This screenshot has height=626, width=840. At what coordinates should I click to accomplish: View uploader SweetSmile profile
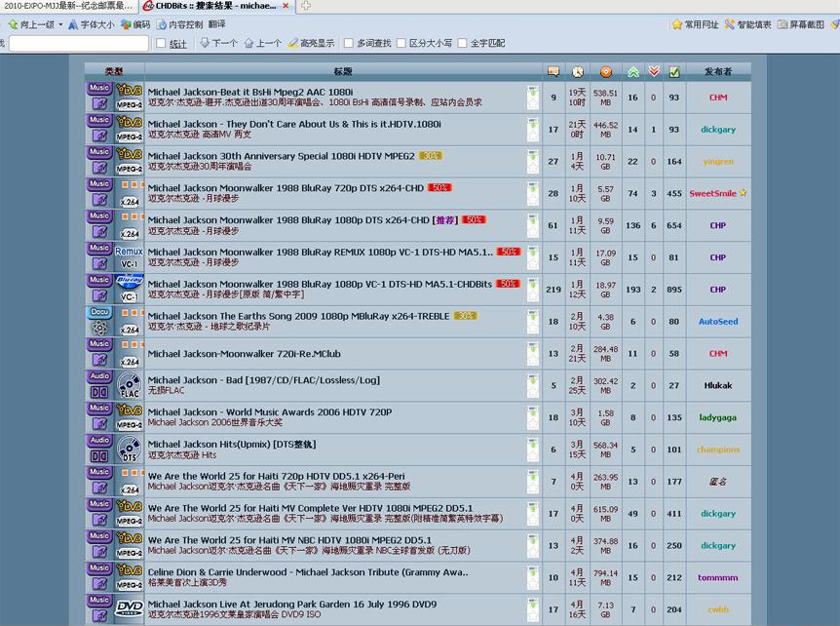tap(712, 193)
